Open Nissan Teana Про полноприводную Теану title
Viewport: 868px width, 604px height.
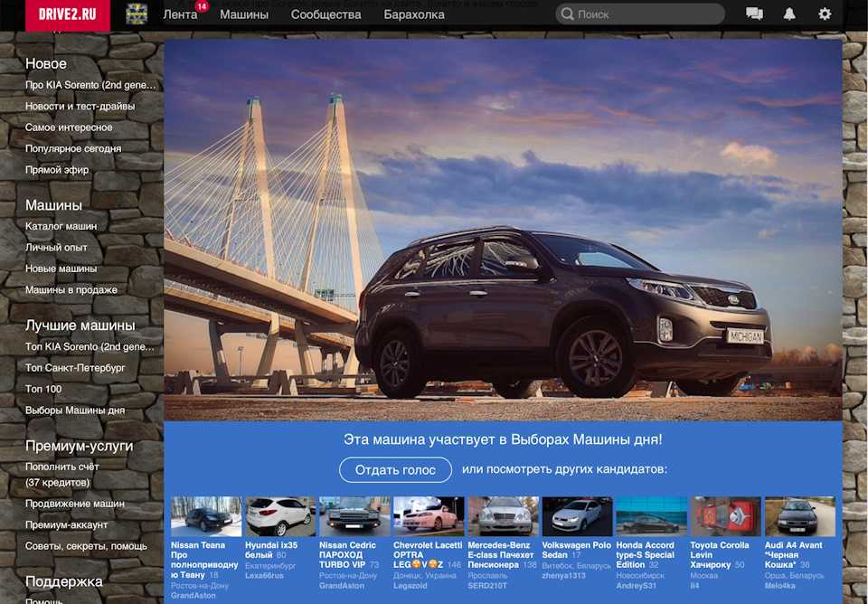(204, 560)
